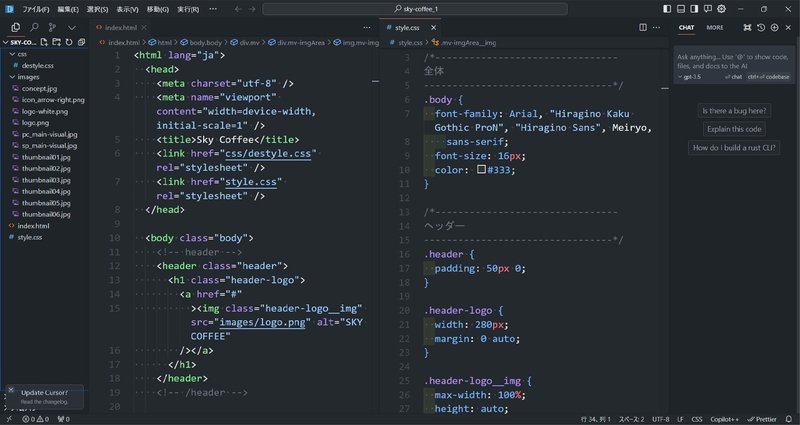Refresh the explorer file tree
This screenshot has height=425, width=800.
point(69,42)
